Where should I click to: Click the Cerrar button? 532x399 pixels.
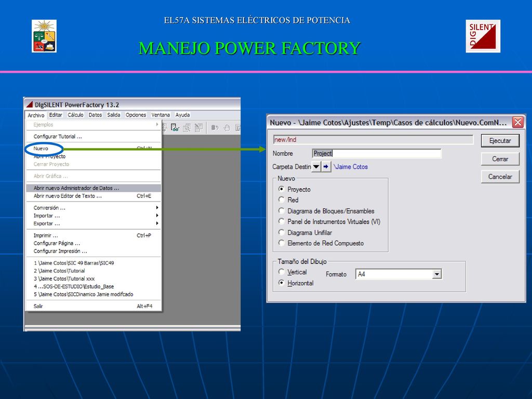[500, 159]
